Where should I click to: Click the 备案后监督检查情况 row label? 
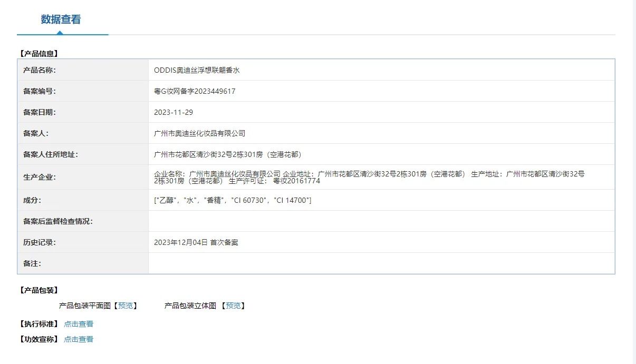coord(58,221)
